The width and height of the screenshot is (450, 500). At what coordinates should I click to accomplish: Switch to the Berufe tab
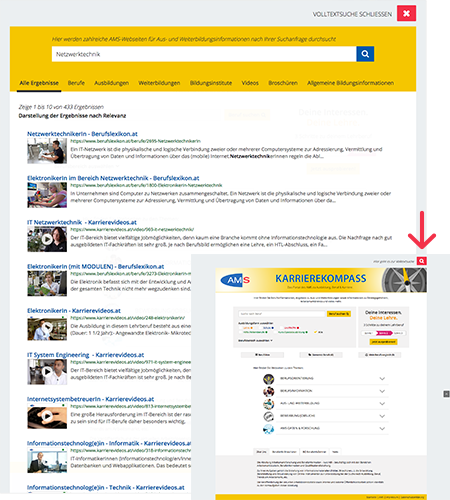[x=76, y=83]
